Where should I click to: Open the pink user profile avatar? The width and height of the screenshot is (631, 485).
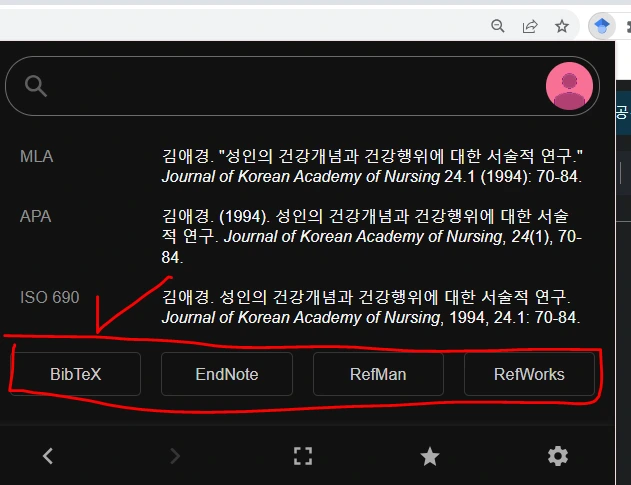(x=569, y=86)
